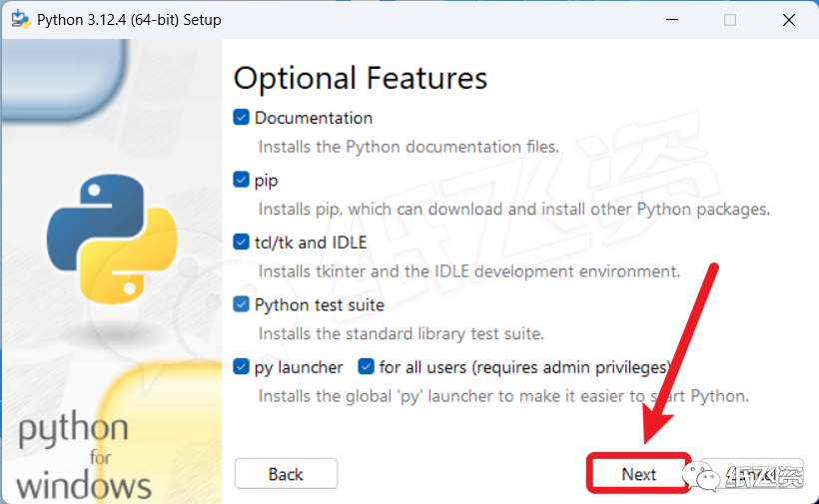Click 'Installs the Python documentation files.' text
The width and height of the screenshot is (819, 504).
coord(409,147)
